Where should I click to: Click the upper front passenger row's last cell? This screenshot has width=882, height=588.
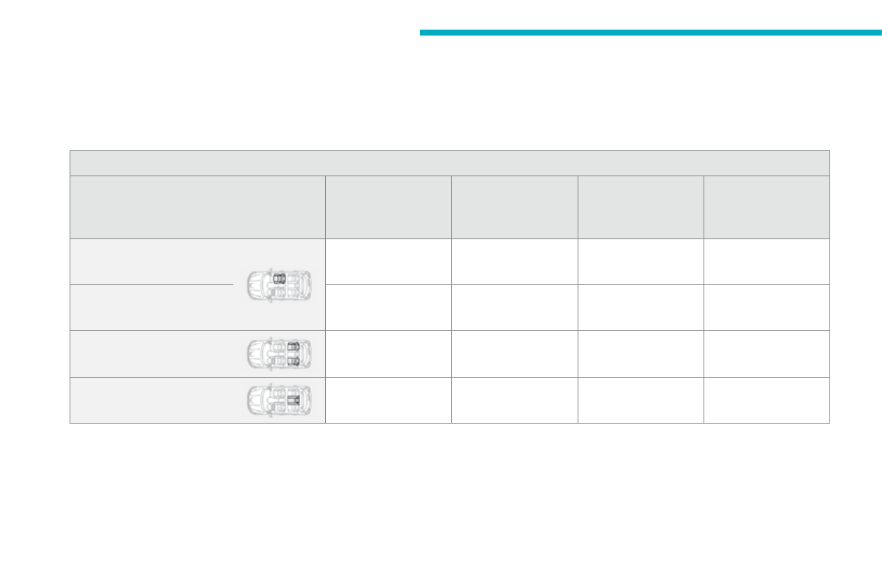tap(766, 261)
